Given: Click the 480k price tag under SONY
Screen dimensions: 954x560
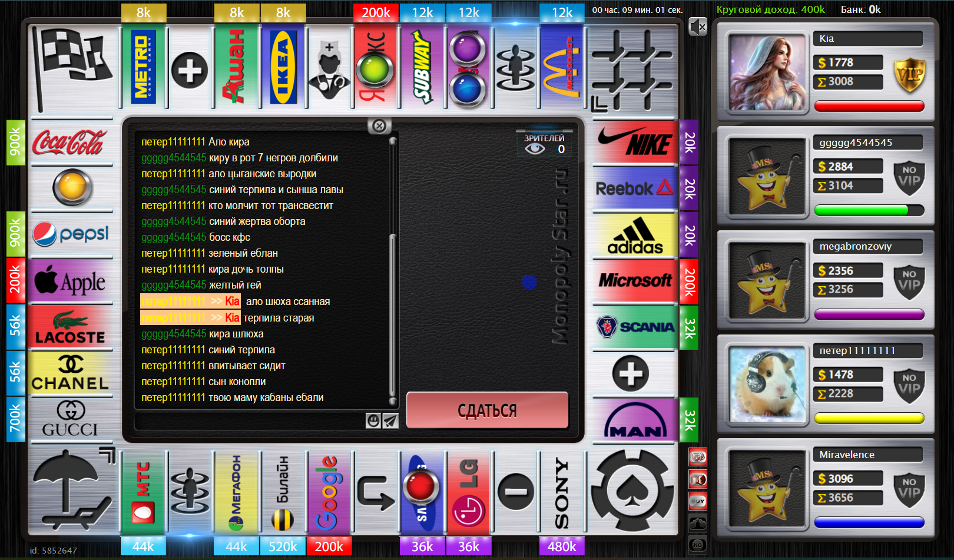Looking at the screenshot, I should pyautogui.click(x=562, y=546).
